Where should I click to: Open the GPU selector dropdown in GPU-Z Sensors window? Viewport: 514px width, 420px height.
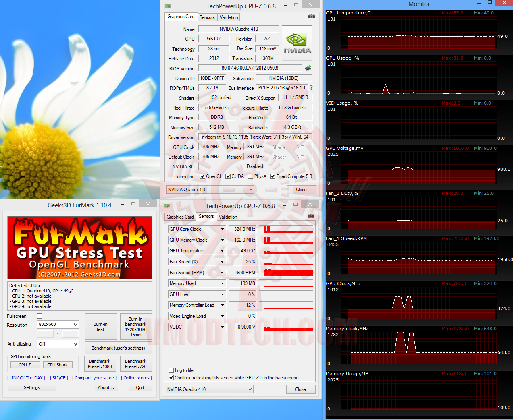click(x=210, y=389)
